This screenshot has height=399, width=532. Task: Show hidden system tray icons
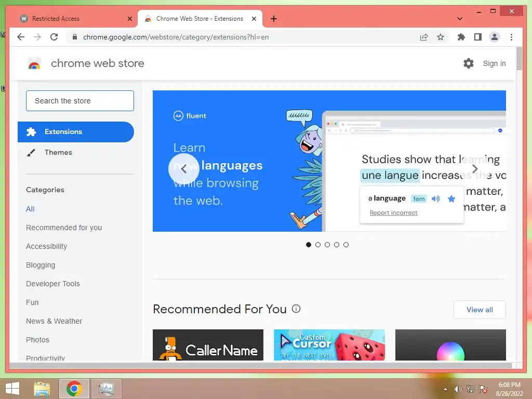tap(445, 390)
